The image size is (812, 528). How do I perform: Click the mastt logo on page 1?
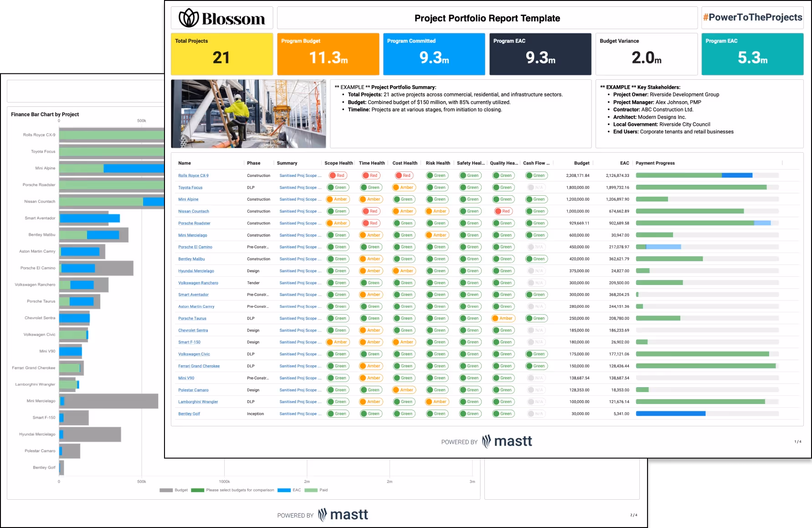tap(507, 441)
